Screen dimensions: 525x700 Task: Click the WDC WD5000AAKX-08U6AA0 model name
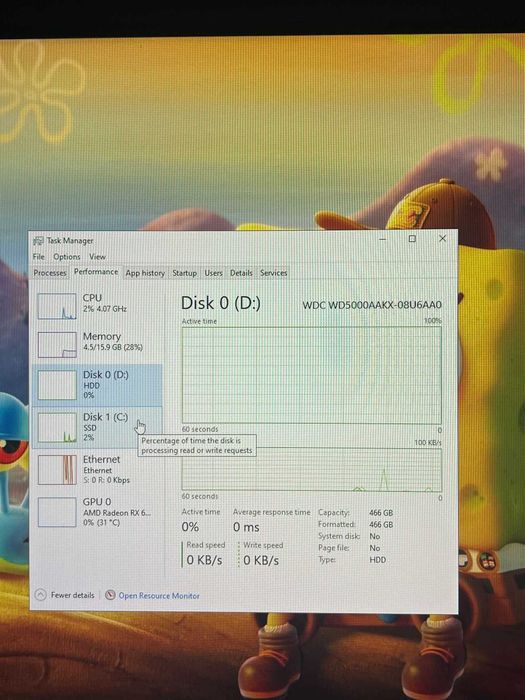click(x=372, y=305)
